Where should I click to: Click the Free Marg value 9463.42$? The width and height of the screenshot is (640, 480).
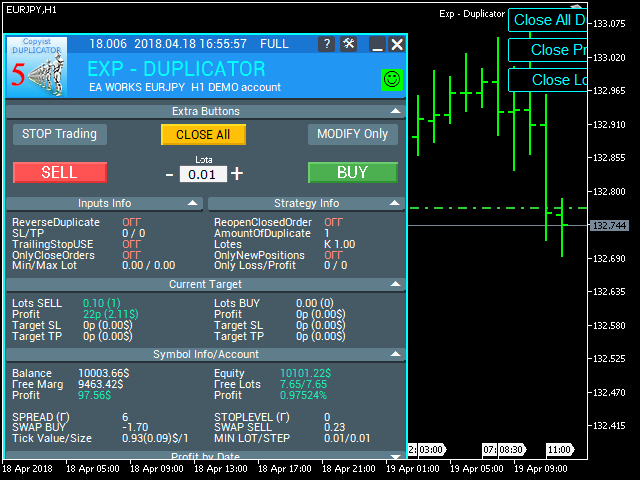[100, 384]
